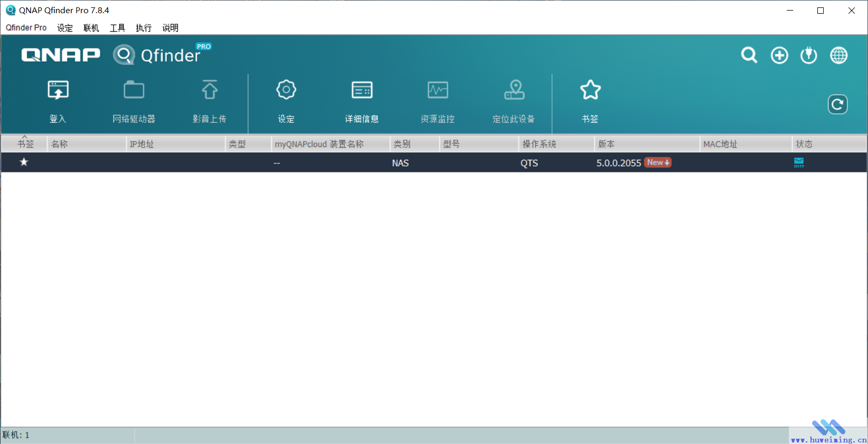This screenshot has width=868, height=444.
Task: Open the 设定 settings gear tool
Action: coord(286,90)
